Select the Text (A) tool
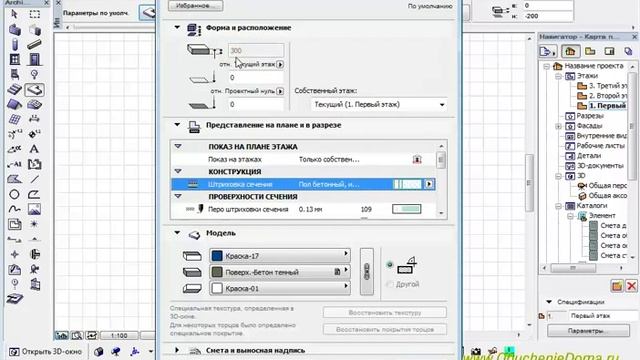 [x=34, y=149]
